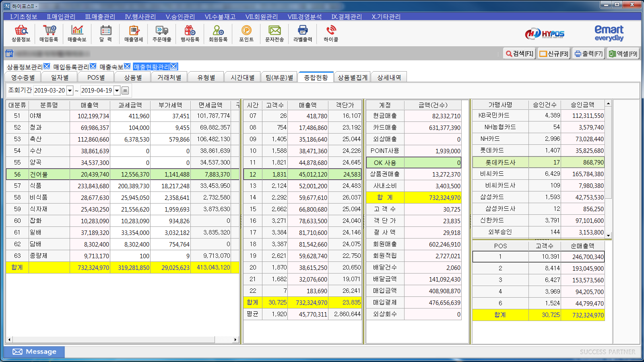Open the 하이콜 phone icon

331,33
